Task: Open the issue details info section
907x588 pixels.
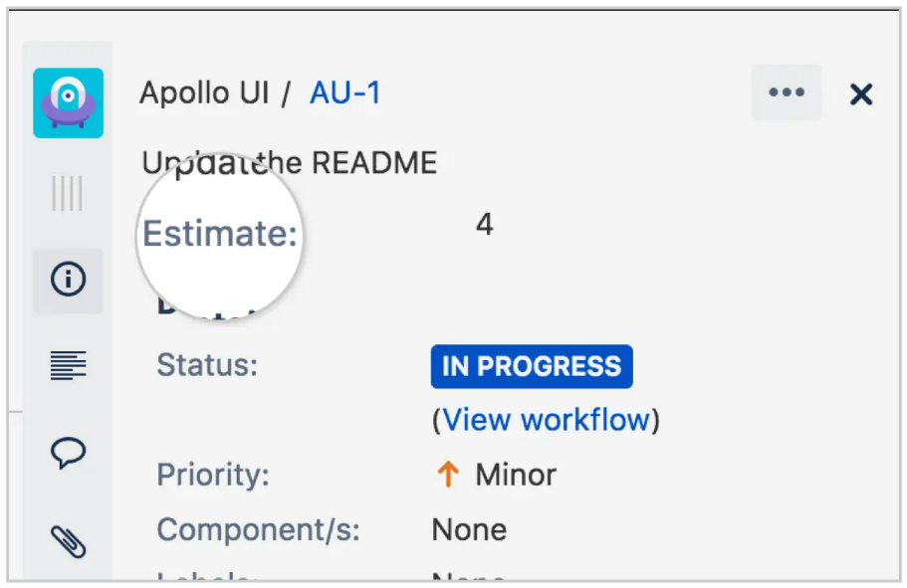Action: click(x=68, y=280)
